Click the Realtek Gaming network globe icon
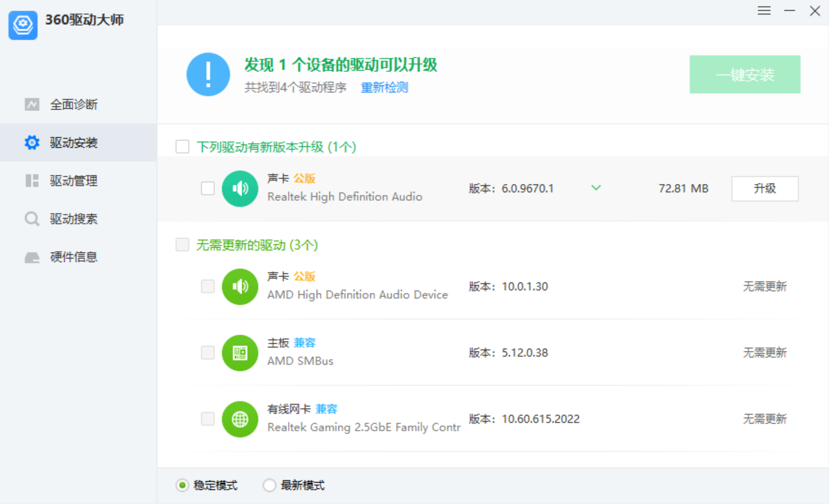 click(240, 419)
